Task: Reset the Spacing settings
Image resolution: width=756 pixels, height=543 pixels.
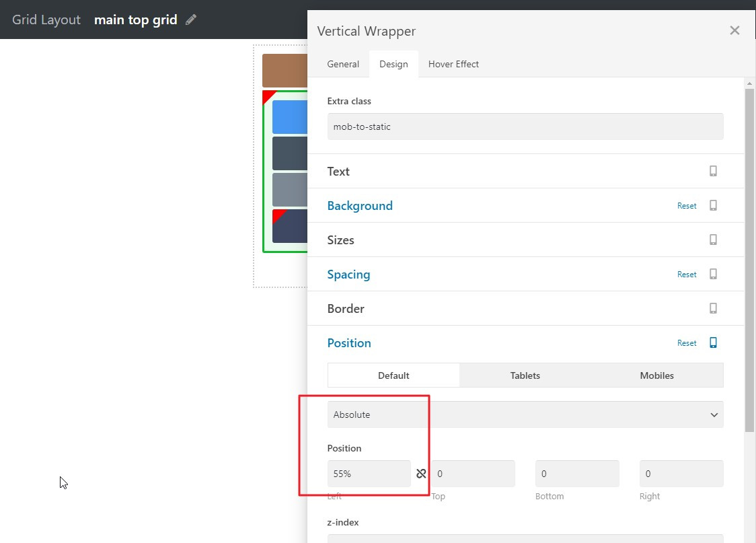Action: click(687, 275)
